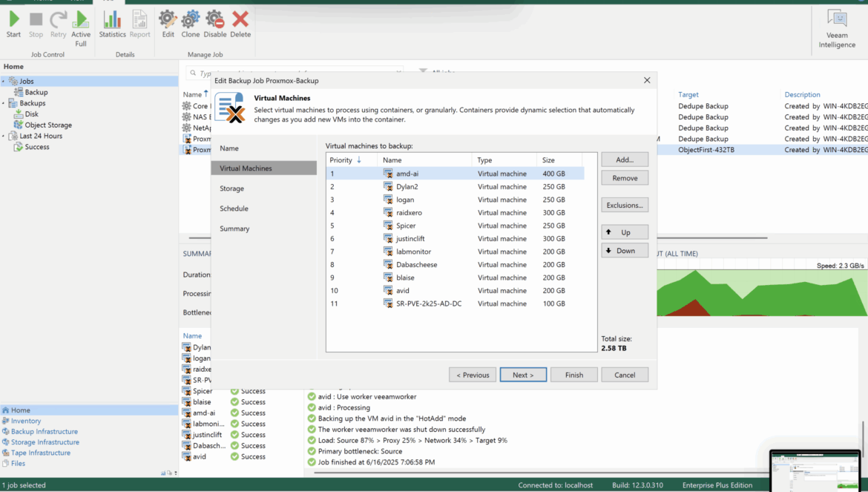Open the Inventory view

click(25, 422)
